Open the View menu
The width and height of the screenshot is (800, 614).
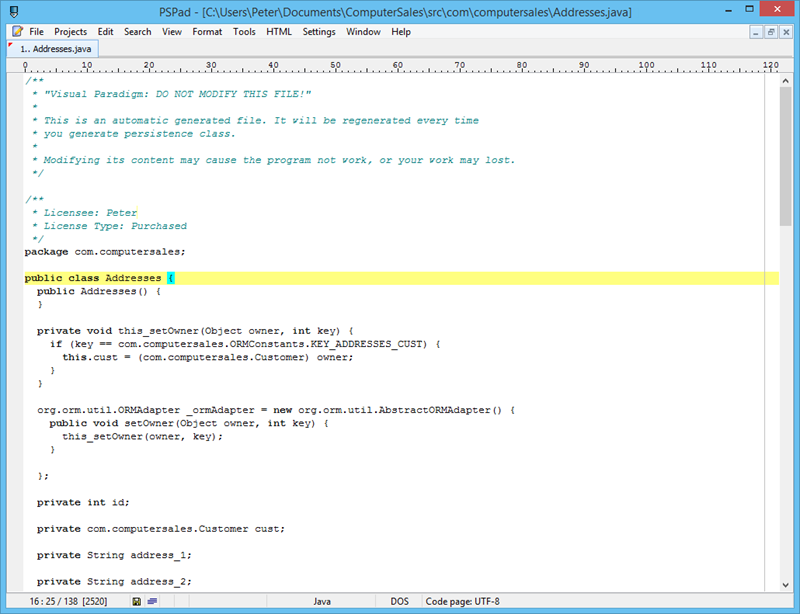click(x=172, y=32)
